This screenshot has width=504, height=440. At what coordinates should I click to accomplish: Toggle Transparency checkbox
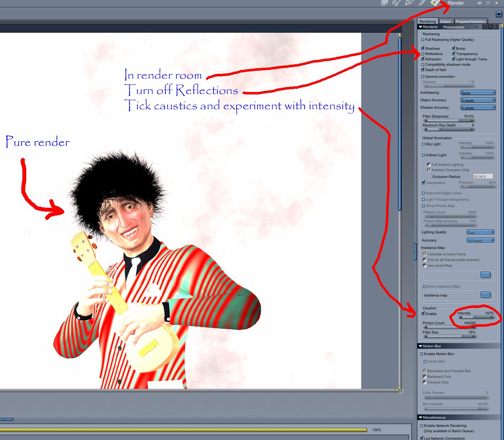point(454,54)
